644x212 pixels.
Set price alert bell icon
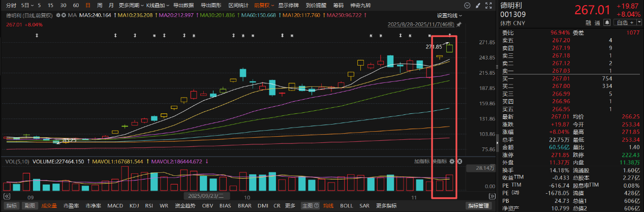(607, 22)
